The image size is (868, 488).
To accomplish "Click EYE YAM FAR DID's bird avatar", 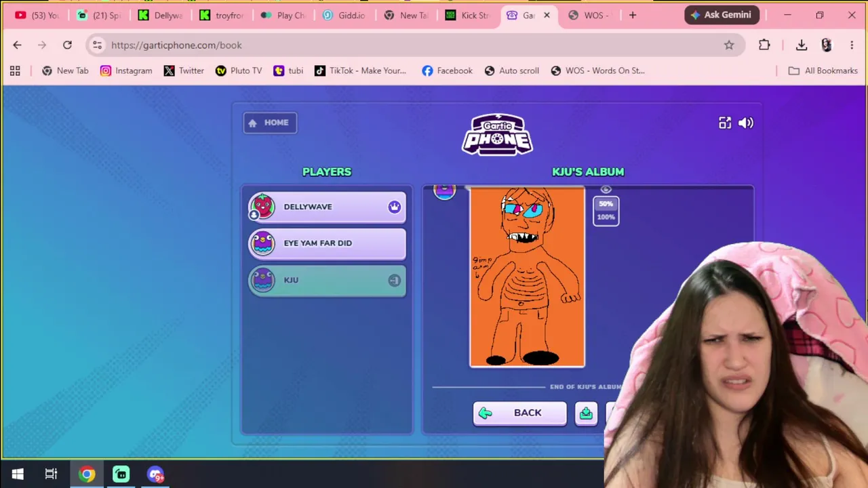I will coord(262,243).
